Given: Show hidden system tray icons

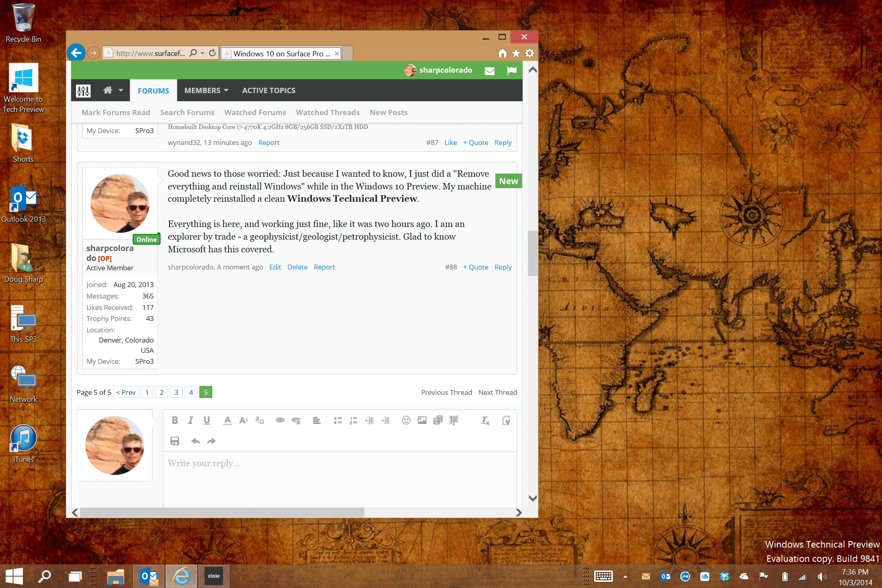Looking at the screenshot, I should click(x=625, y=577).
